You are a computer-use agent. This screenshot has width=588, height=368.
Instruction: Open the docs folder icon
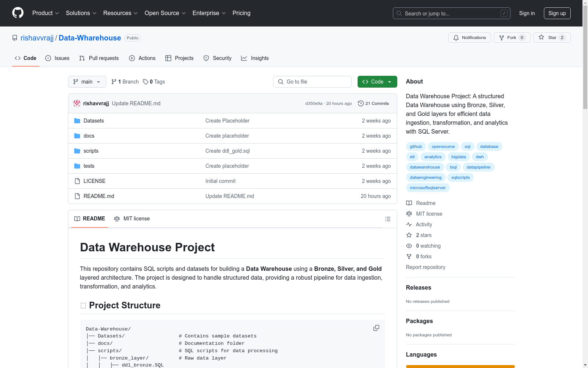coord(77,136)
